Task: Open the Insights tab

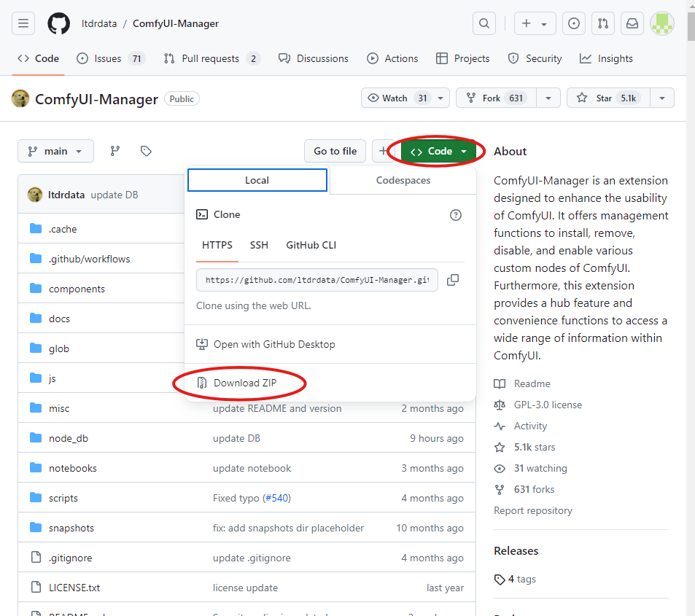Action: point(606,58)
